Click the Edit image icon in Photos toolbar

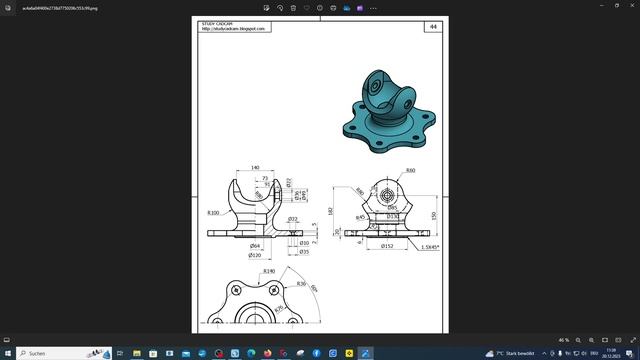pyautogui.click(x=267, y=8)
